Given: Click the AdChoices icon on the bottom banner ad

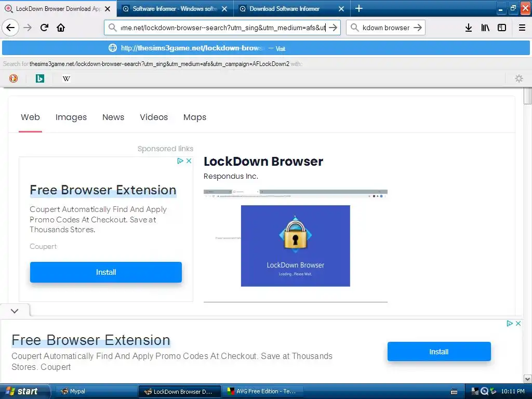Looking at the screenshot, I should tap(509, 323).
